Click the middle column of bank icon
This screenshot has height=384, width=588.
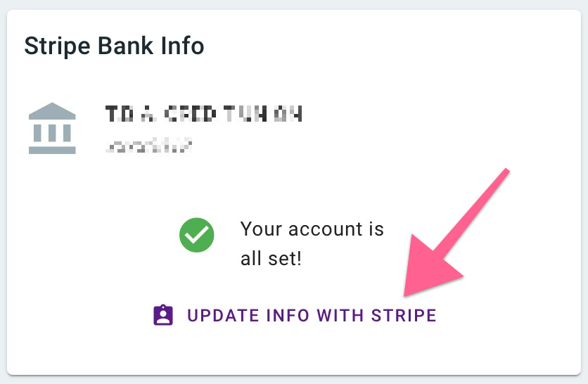(x=52, y=133)
